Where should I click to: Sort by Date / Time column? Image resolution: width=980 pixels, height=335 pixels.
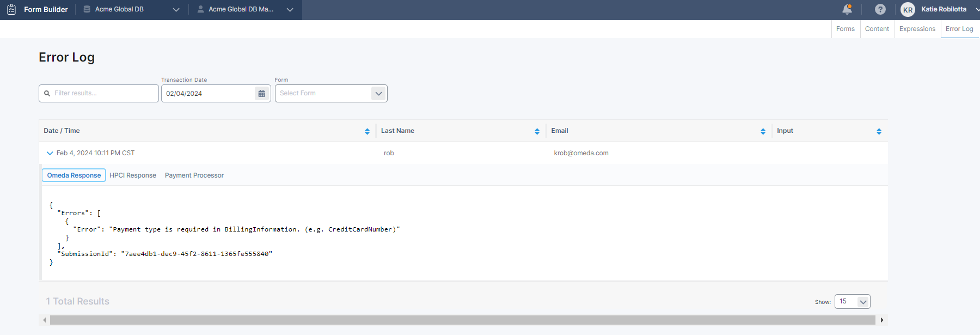367,131
